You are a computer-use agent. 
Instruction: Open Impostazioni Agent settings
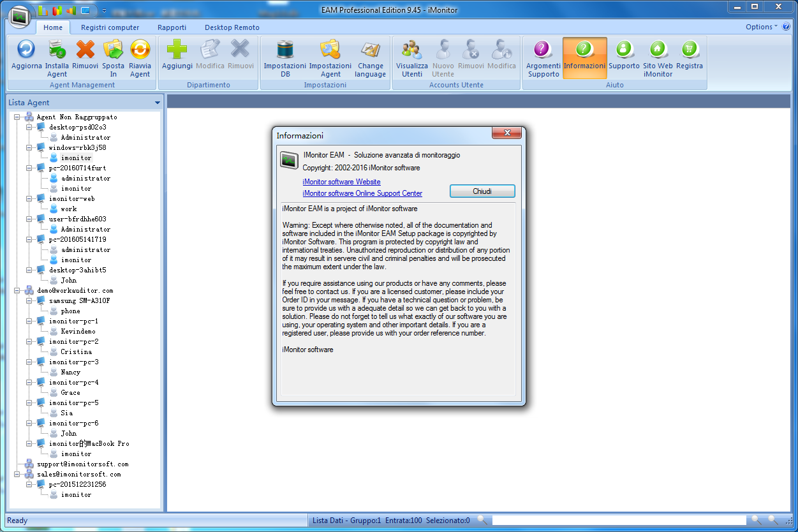click(x=330, y=50)
